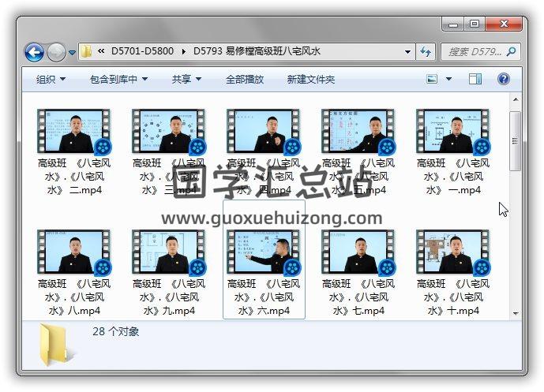Open the view options dropdown arrow
This screenshot has height=392, width=544.
point(449,80)
